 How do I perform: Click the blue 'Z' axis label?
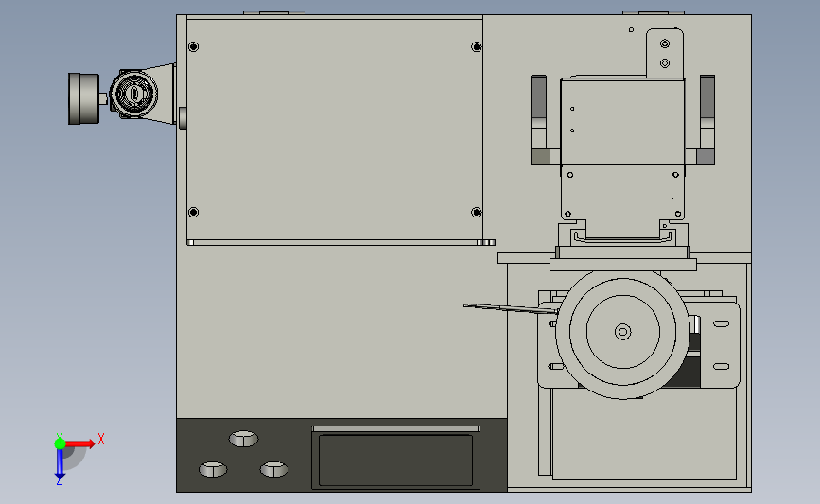pos(59,482)
